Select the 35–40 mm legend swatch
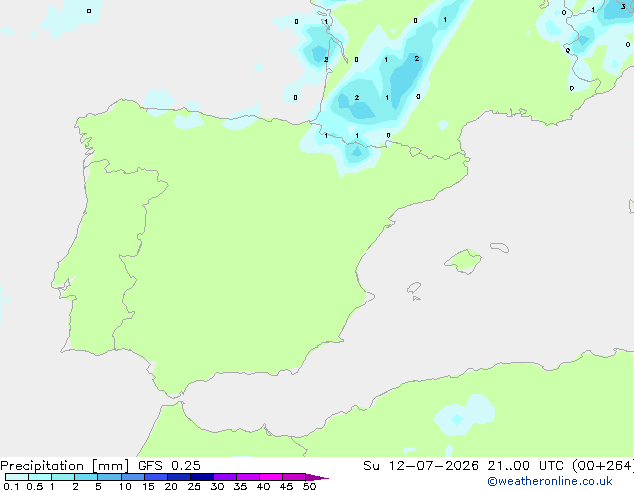This screenshot has width=634, height=490. pyautogui.click(x=247, y=477)
